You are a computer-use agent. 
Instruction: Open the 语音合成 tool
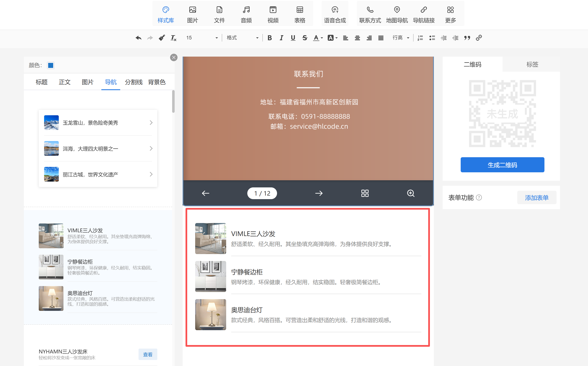pyautogui.click(x=335, y=14)
